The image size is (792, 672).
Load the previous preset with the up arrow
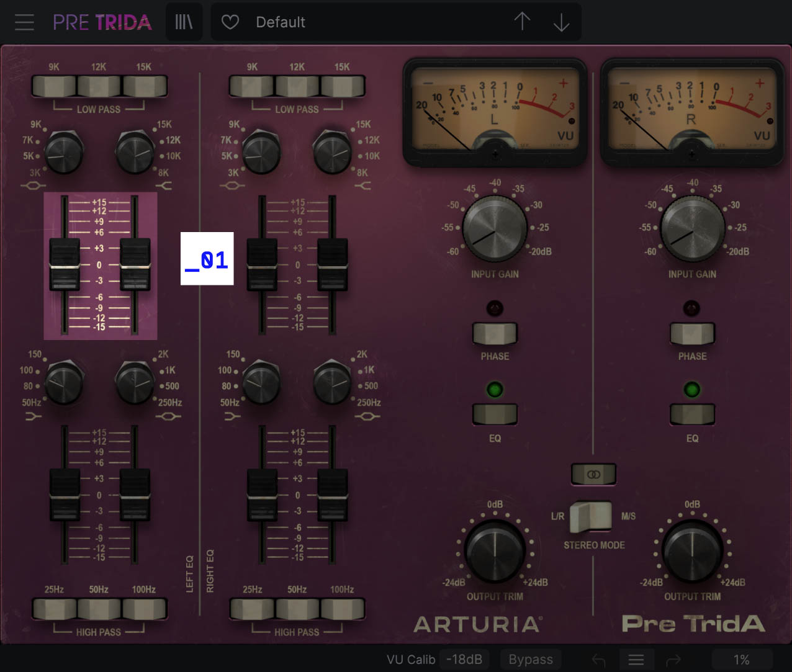(522, 22)
